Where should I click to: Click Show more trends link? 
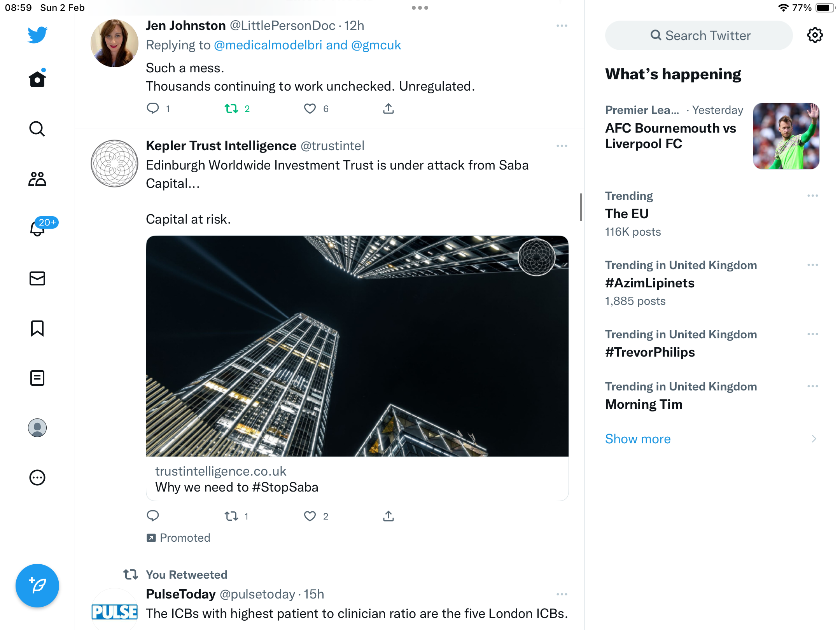[638, 439]
